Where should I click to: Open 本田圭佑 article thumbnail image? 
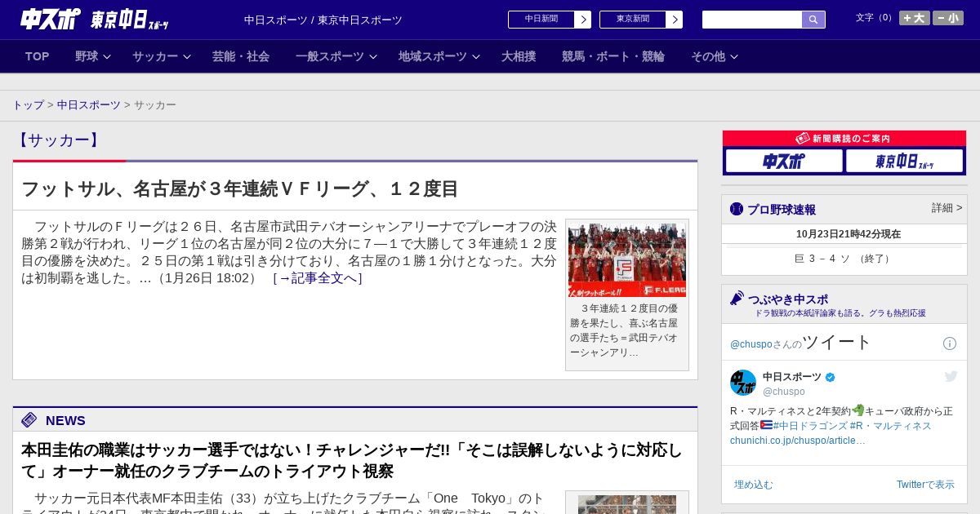point(627,504)
